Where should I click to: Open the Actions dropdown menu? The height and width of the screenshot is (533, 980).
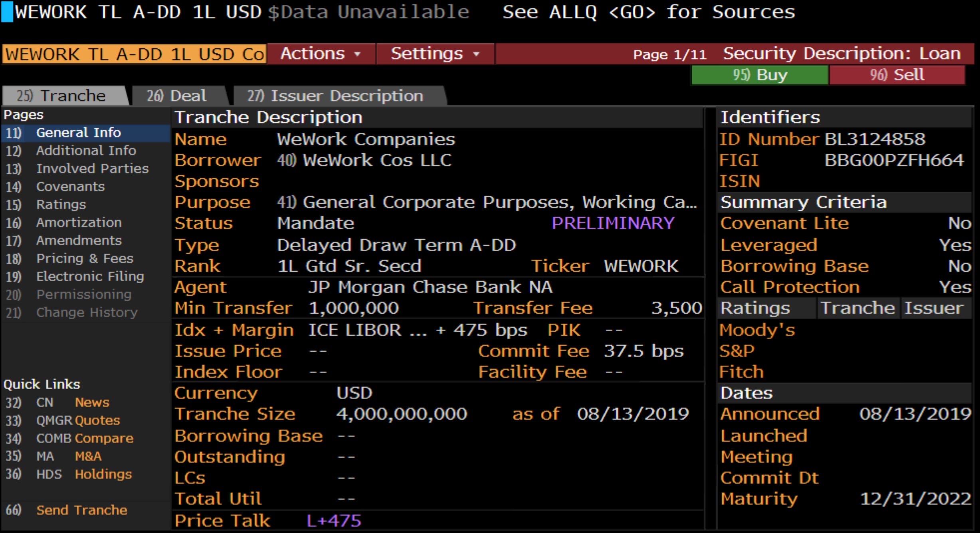pos(321,54)
